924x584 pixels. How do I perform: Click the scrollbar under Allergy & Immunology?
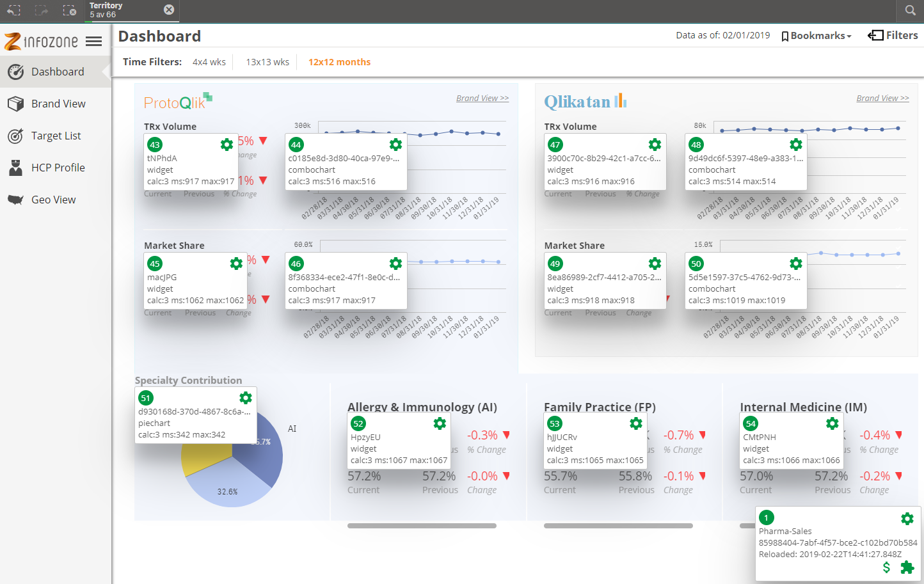[x=422, y=526]
